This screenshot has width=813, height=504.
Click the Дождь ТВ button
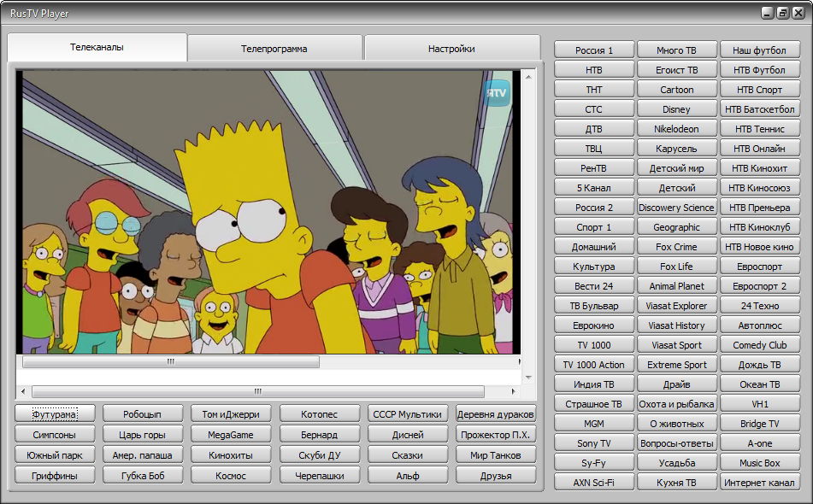pos(760,365)
